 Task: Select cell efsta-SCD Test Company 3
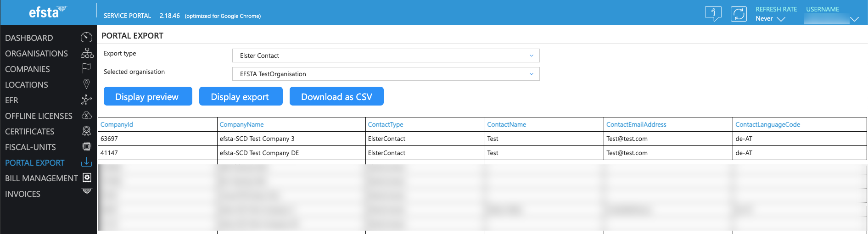[x=291, y=139]
